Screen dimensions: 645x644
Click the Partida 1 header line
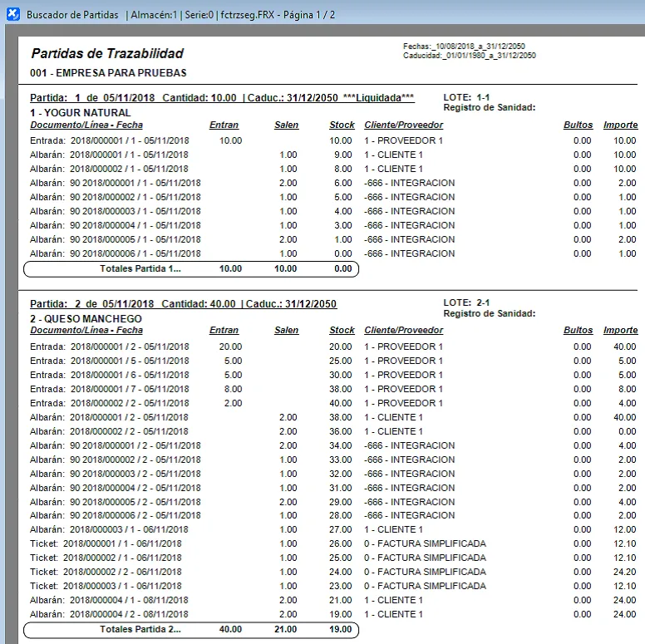(222, 98)
